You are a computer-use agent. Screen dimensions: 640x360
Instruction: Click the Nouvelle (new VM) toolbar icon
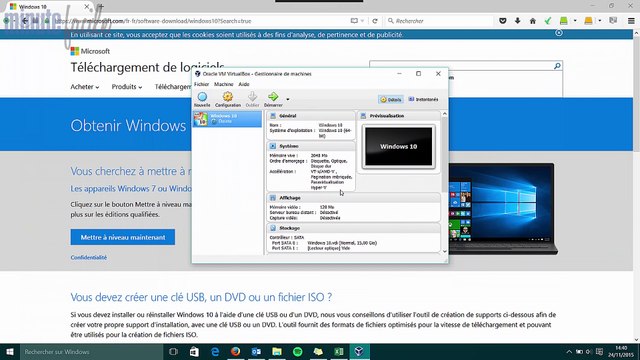[x=202, y=97]
